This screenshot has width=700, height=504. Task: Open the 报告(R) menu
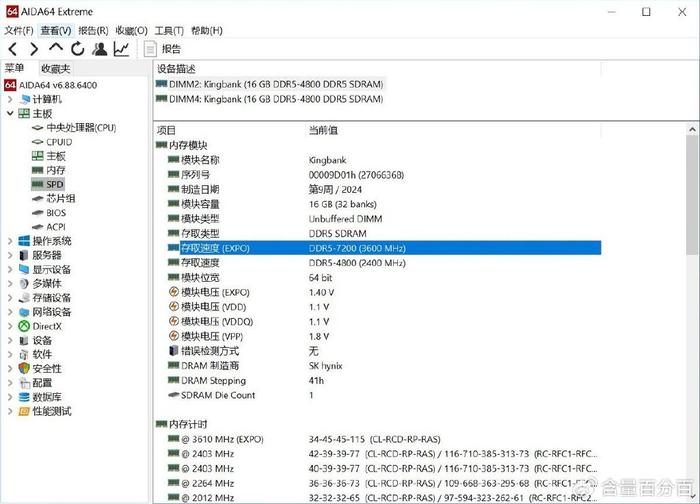[x=93, y=30]
